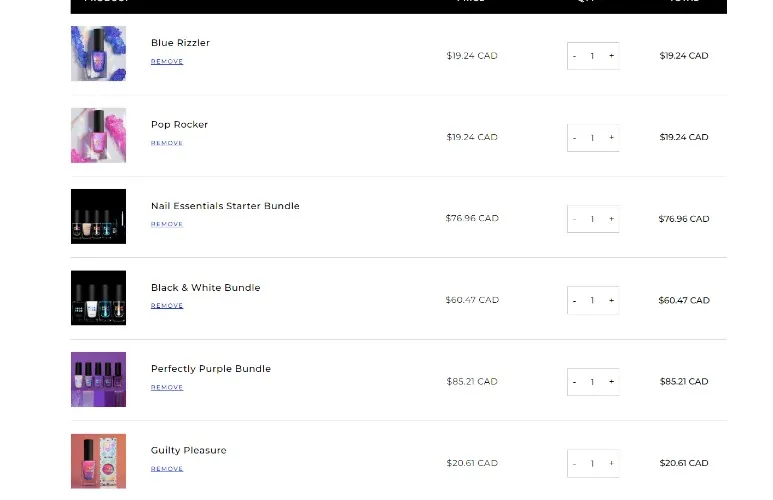Click the Nail Essentials quantity input field
Viewport: 773px width, 500px height.
pyautogui.click(x=592, y=219)
